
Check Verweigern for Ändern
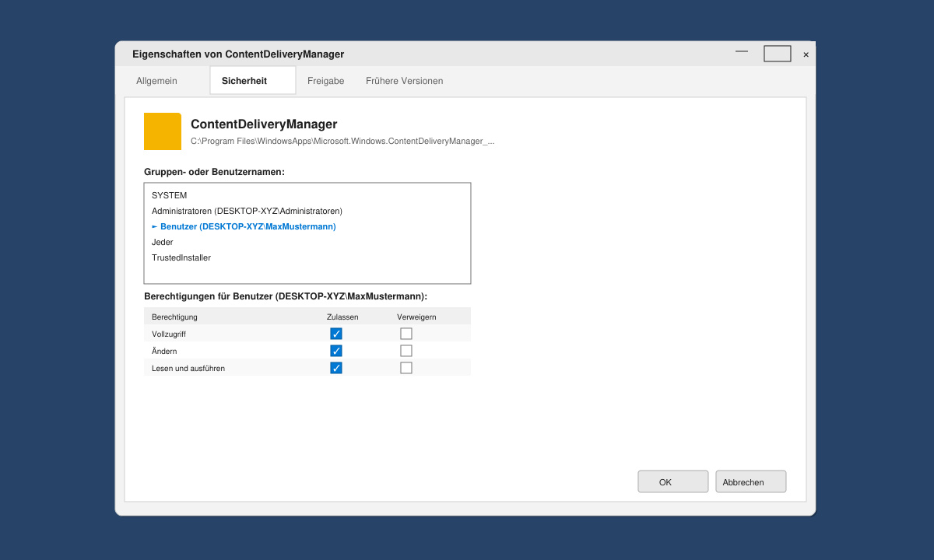[x=406, y=351]
